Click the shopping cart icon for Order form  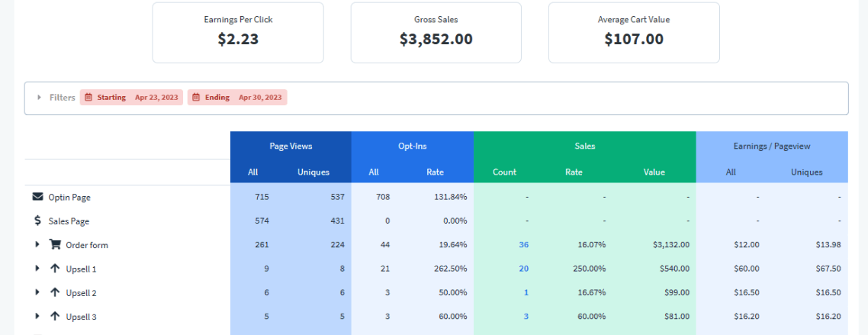click(x=55, y=245)
